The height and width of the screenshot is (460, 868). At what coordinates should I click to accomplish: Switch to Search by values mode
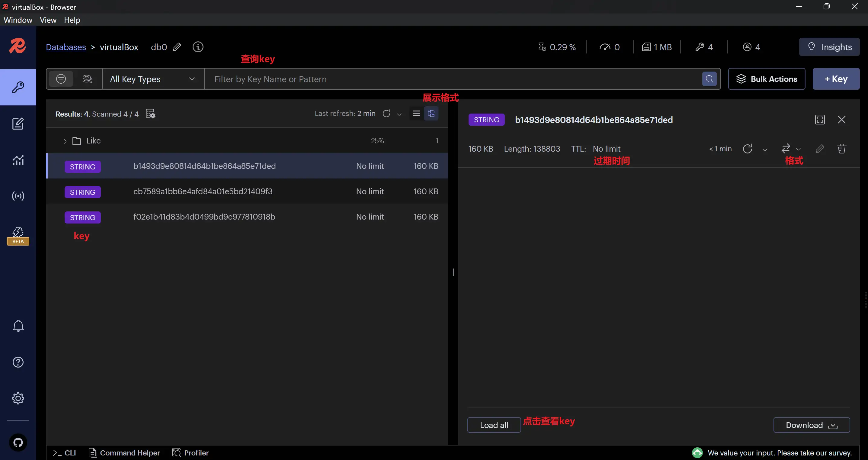coord(87,79)
